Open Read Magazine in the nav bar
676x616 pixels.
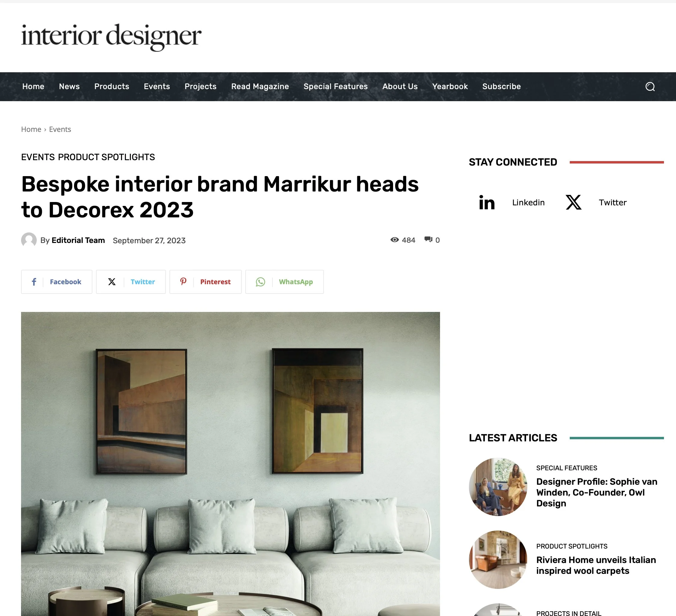click(x=260, y=87)
